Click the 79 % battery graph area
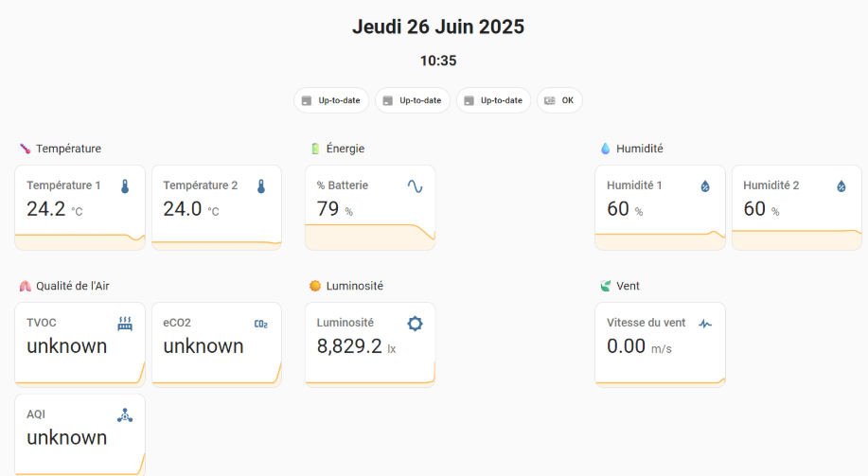Image resolution: width=868 pixels, height=476 pixels. pyautogui.click(x=370, y=237)
